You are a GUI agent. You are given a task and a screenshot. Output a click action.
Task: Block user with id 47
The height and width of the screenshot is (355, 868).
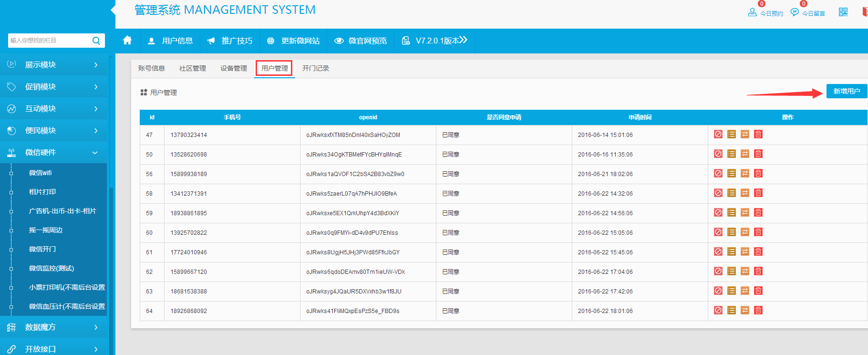[x=718, y=134]
